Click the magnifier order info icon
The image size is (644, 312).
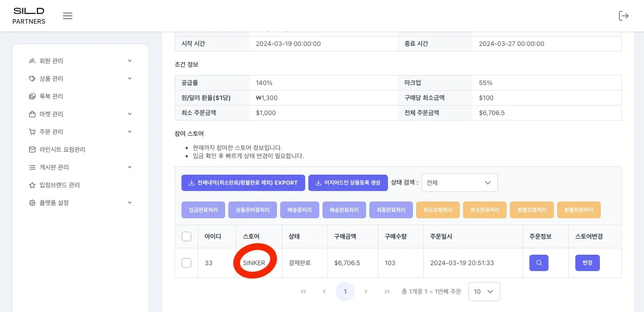[538, 263]
